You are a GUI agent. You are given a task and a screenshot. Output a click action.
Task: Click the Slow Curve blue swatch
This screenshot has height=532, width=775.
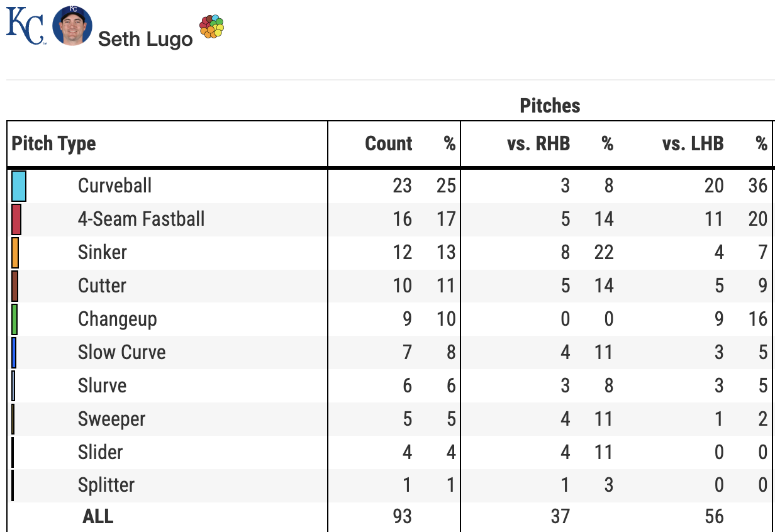tap(14, 353)
